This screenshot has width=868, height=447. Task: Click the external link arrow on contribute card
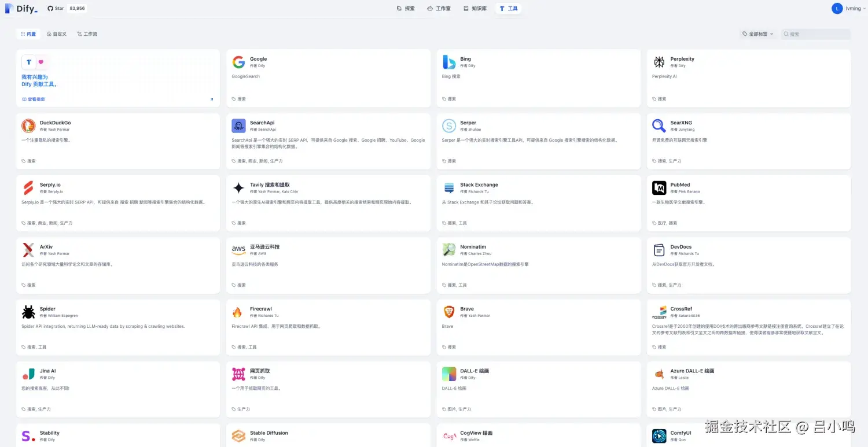[212, 99]
